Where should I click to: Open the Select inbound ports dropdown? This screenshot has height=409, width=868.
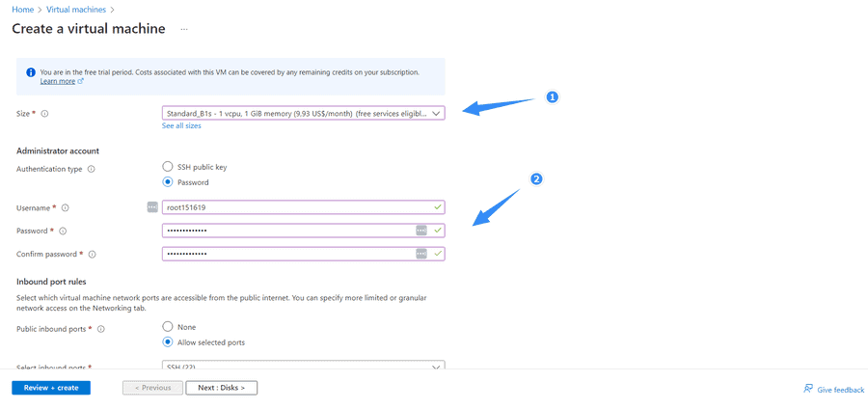coord(304,366)
